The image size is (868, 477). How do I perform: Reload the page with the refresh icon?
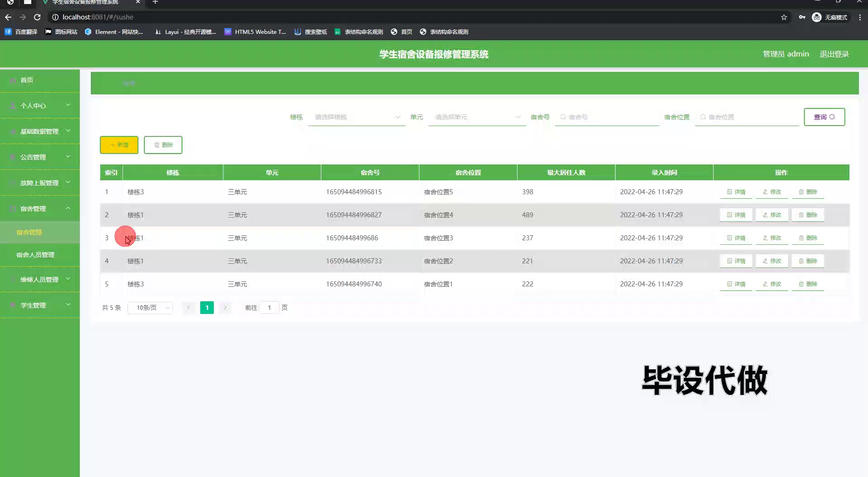38,17
